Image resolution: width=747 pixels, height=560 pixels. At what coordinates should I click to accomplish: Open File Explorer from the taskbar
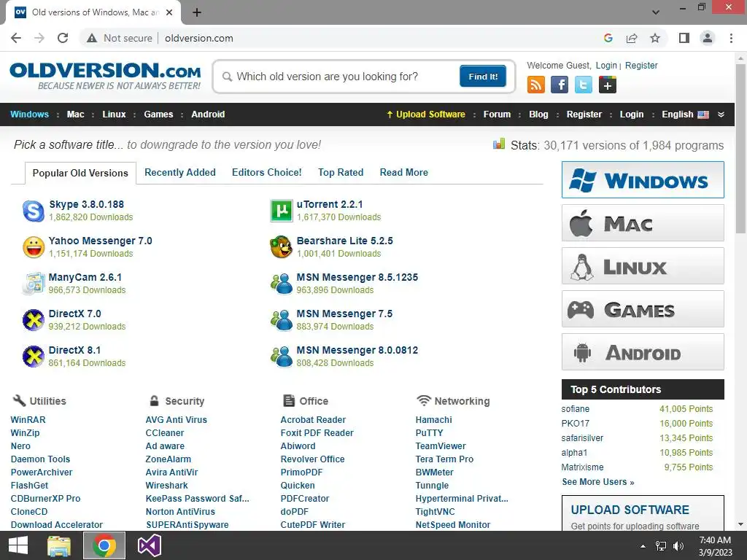tap(59, 545)
